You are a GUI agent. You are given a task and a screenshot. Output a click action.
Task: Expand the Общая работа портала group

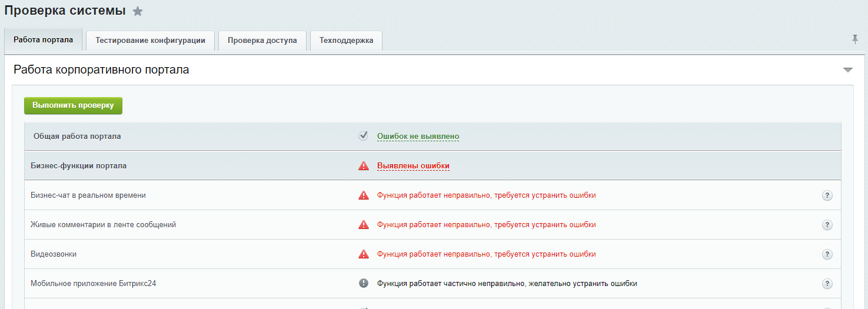point(77,136)
